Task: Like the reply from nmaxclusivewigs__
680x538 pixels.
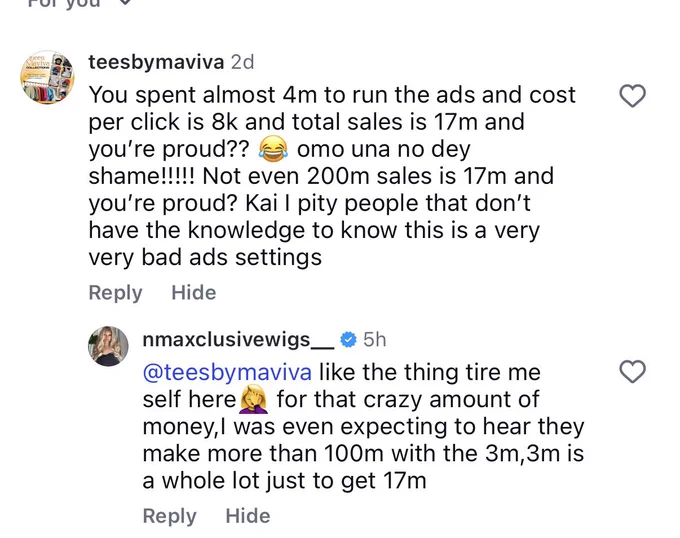Action: click(x=632, y=372)
